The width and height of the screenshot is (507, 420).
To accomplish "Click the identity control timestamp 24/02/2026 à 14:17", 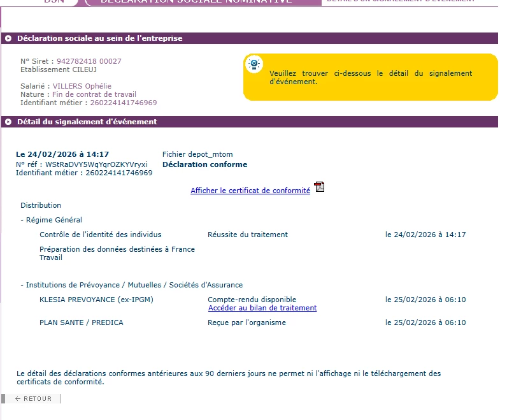I will point(425,235).
